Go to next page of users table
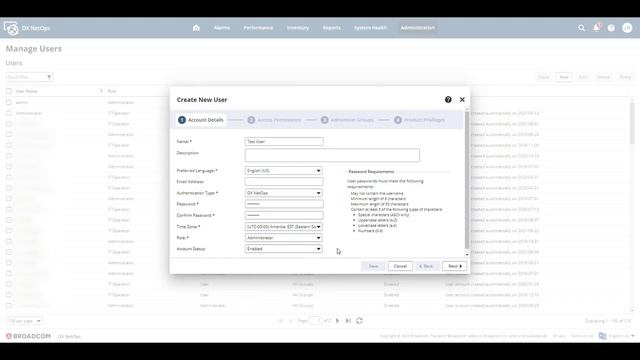 point(338,321)
